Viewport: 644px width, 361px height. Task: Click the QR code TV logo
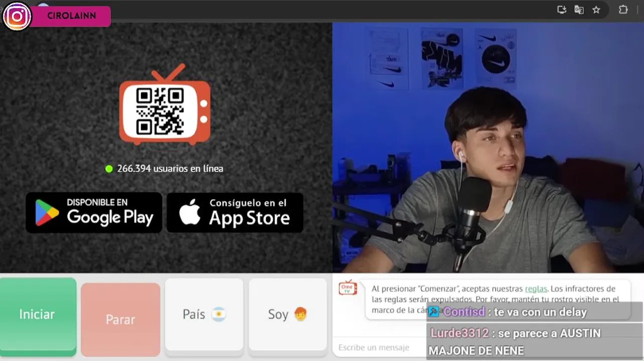[x=165, y=105]
